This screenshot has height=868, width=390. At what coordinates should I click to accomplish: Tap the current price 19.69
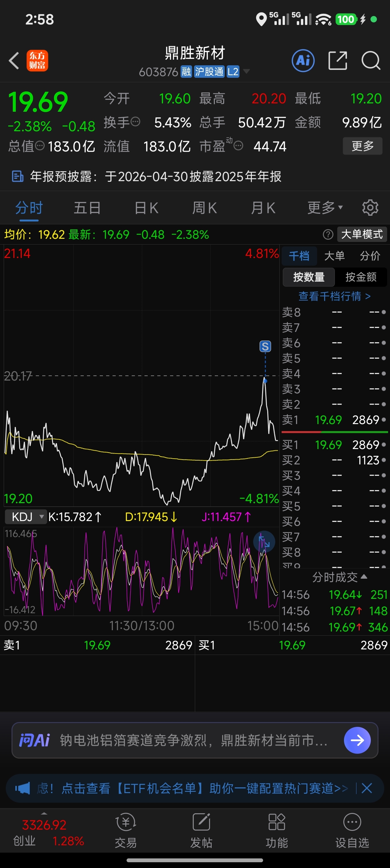pyautogui.click(x=38, y=102)
